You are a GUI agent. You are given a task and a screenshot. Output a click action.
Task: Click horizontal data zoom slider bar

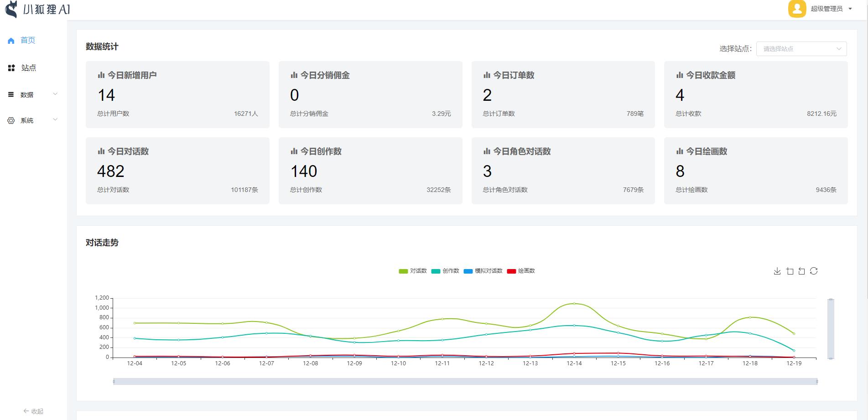(x=465, y=381)
